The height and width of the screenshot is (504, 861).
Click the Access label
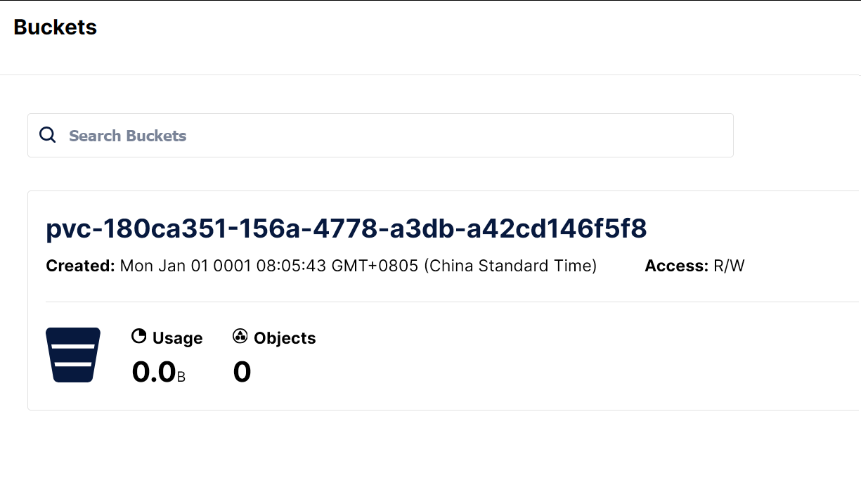[x=676, y=266]
